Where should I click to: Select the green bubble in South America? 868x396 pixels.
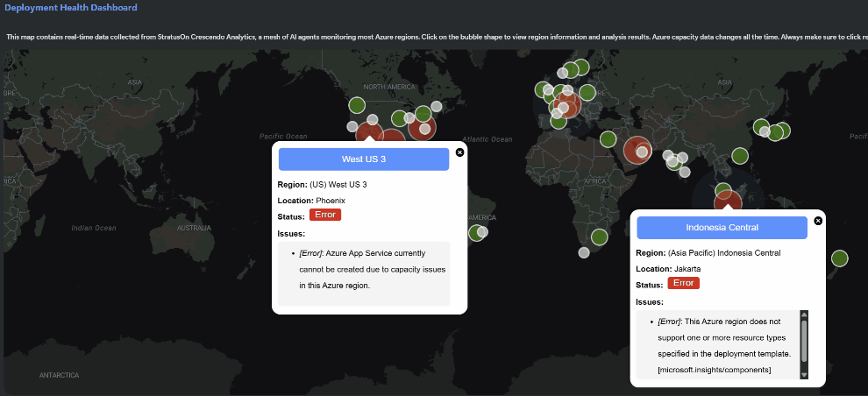(x=475, y=233)
